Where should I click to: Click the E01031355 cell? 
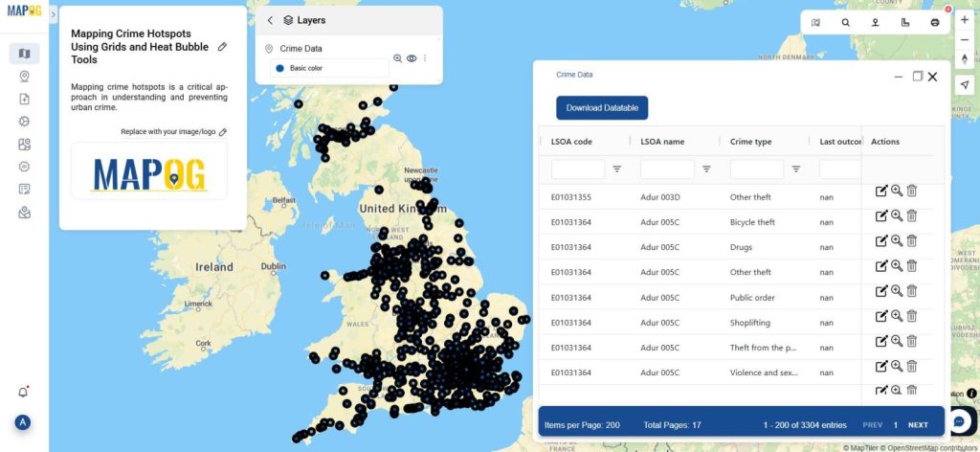pyautogui.click(x=570, y=197)
